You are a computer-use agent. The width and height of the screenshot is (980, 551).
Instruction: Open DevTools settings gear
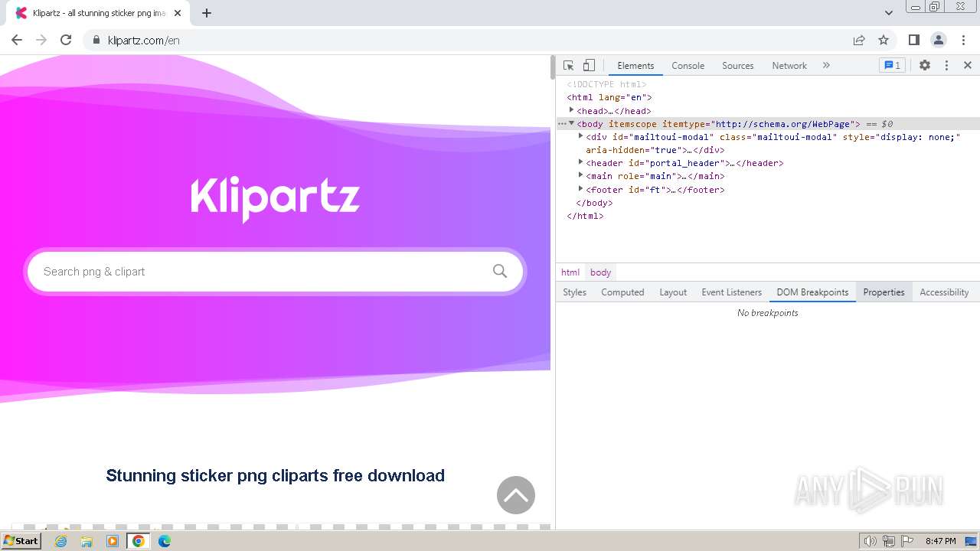[925, 66]
